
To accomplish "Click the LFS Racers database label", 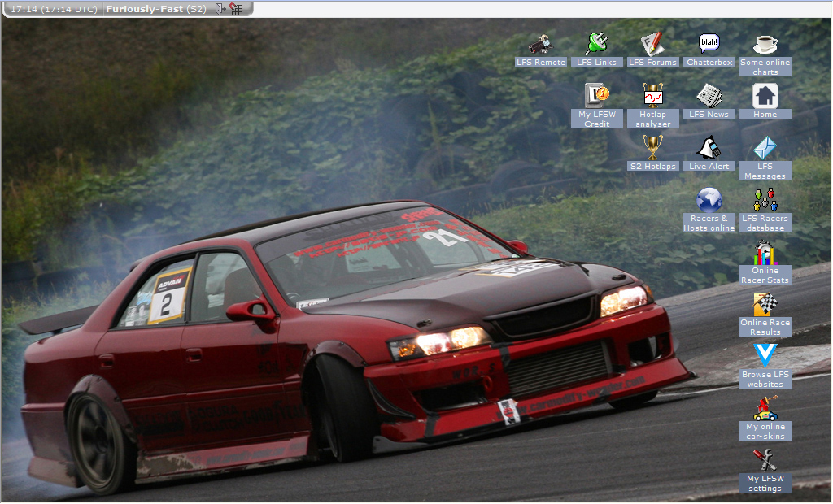I will [x=765, y=223].
